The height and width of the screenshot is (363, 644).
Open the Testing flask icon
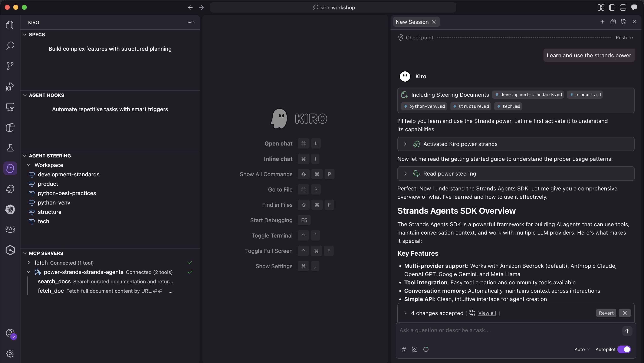pyautogui.click(x=10, y=148)
